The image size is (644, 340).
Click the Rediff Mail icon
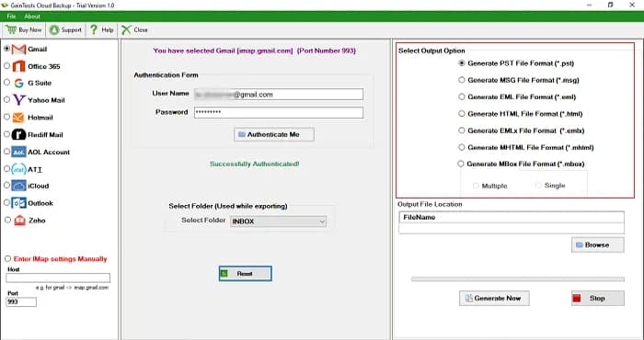coord(19,134)
